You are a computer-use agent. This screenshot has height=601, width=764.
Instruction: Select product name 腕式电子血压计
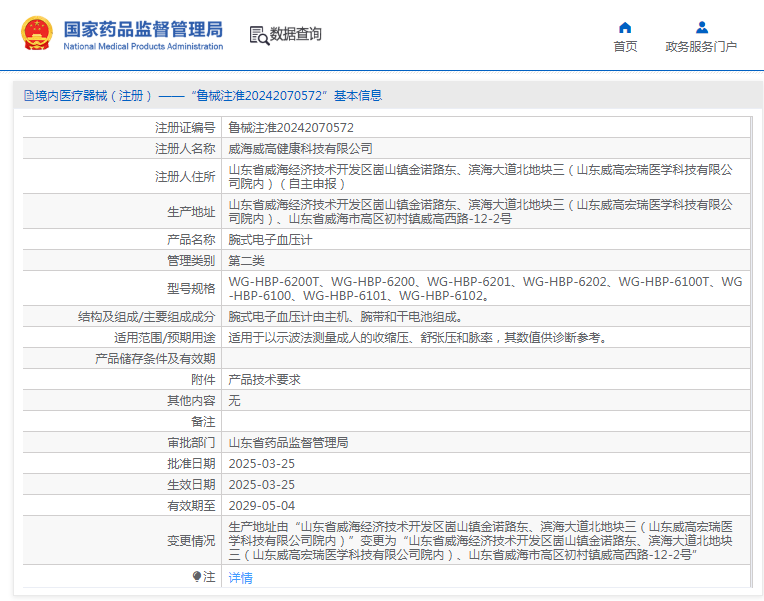coord(270,240)
